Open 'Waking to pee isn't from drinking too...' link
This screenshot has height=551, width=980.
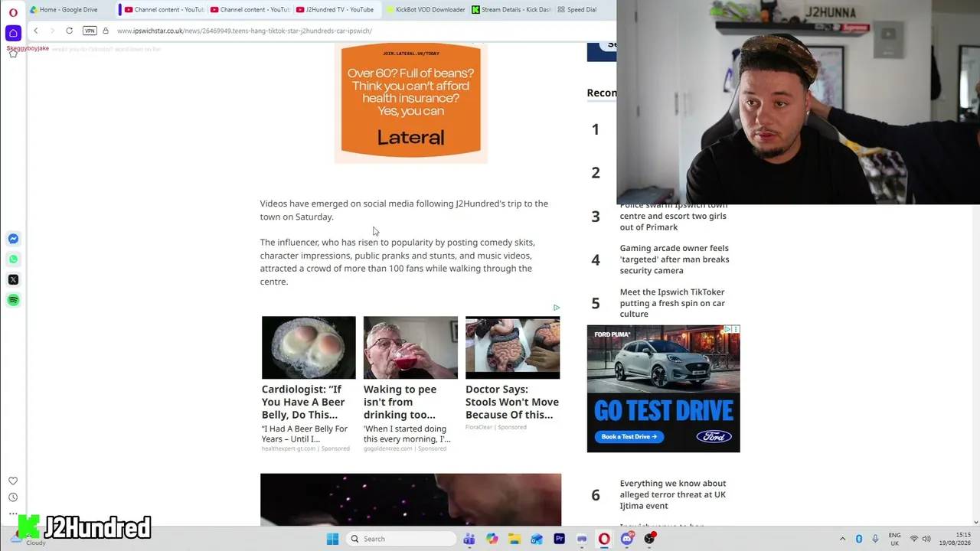(400, 402)
